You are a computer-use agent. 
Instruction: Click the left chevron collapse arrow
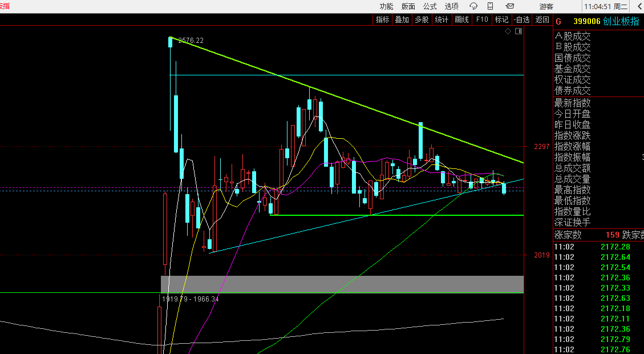click(x=640, y=7)
